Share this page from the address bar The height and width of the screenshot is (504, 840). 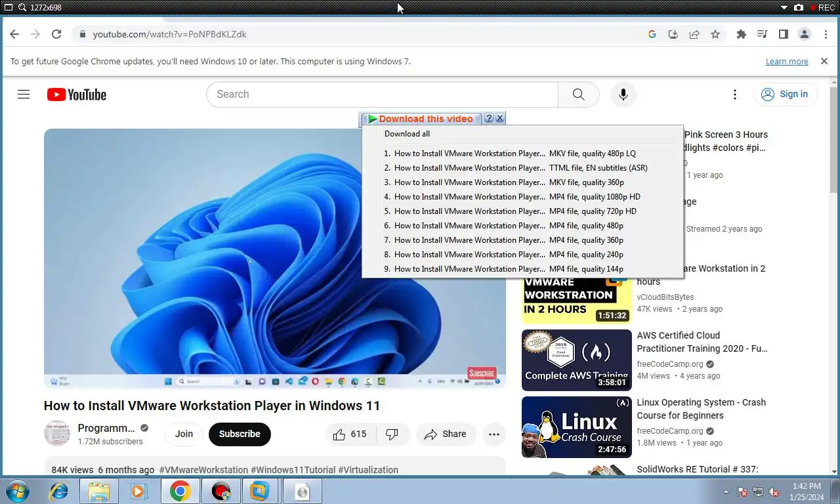point(694,34)
